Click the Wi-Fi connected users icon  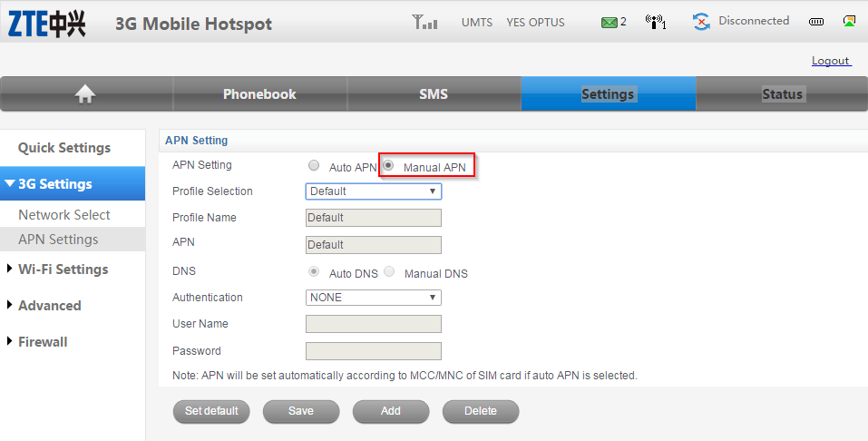point(656,22)
